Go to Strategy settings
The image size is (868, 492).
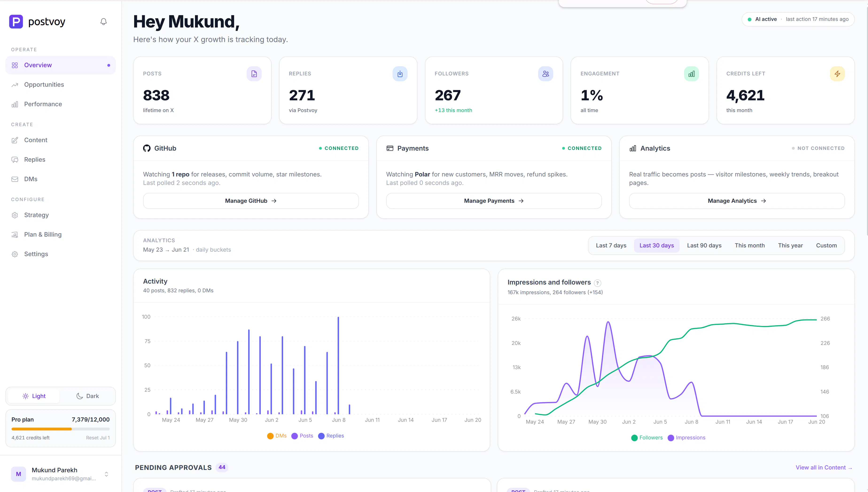(60, 215)
